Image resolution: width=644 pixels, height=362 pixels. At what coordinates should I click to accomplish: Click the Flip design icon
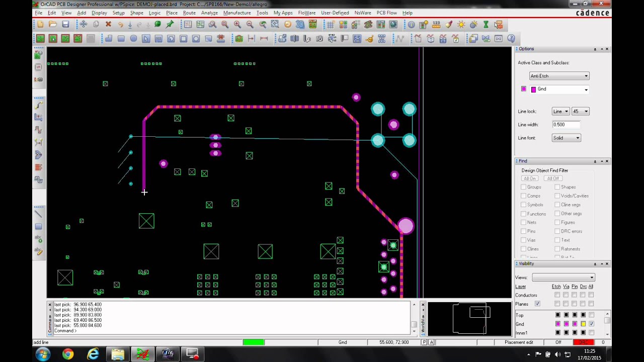(x=312, y=24)
